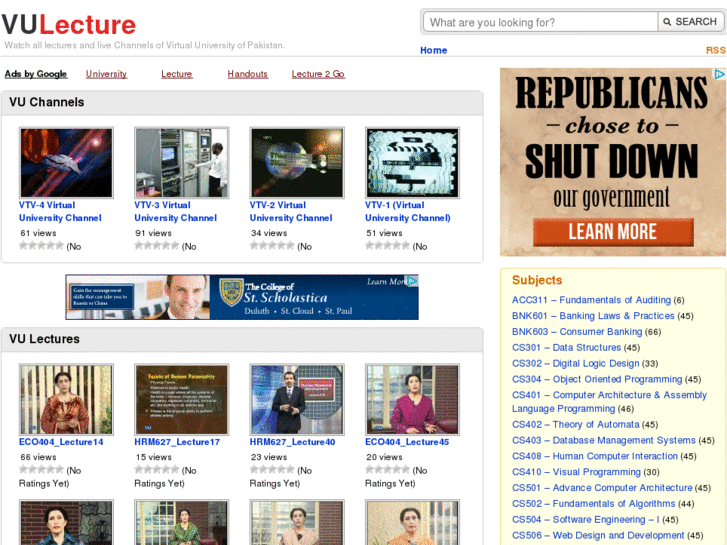The image size is (727, 545).
Task: Click LEARN MORE on the Republicans ad
Action: [613, 232]
